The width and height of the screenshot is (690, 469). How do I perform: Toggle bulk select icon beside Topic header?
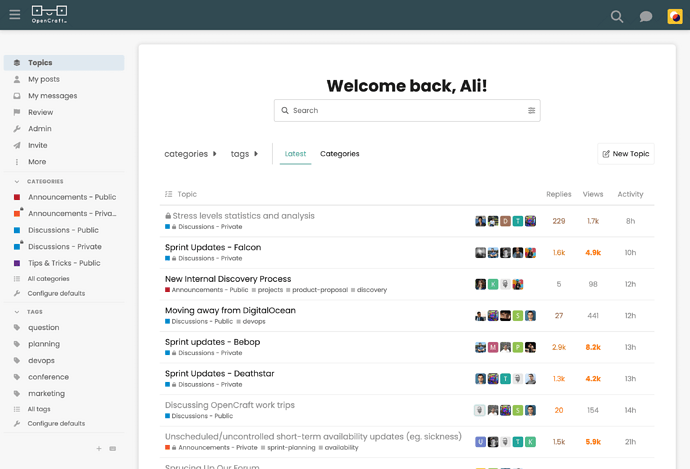pyautogui.click(x=169, y=194)
